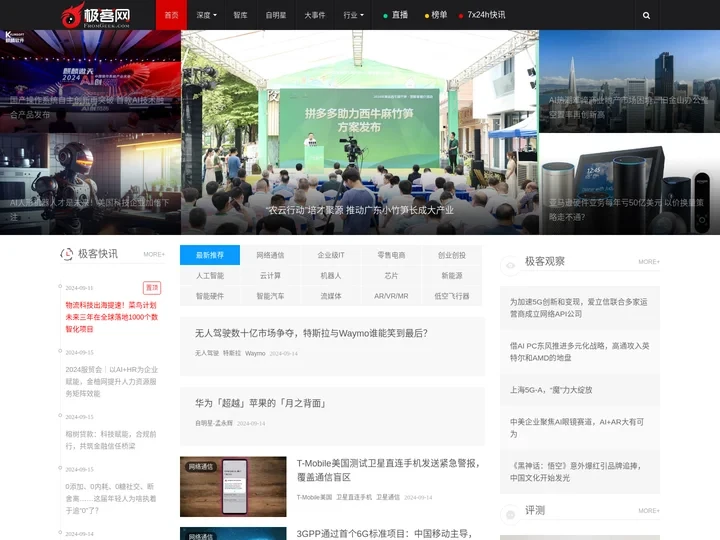The image size is (720, 540).
Task: Open the AI stage event banner image
Action: [90, 81]
